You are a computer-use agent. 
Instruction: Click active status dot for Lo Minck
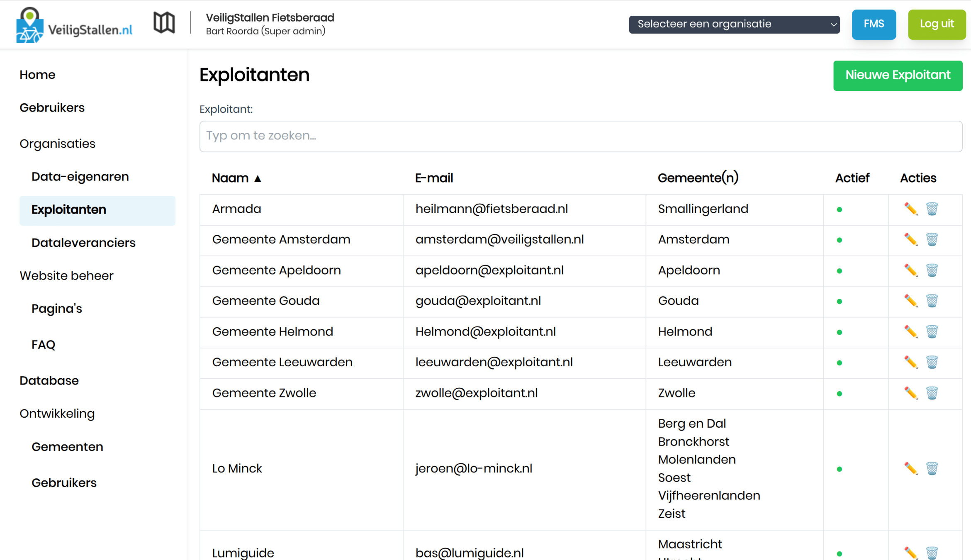(840, 469)
